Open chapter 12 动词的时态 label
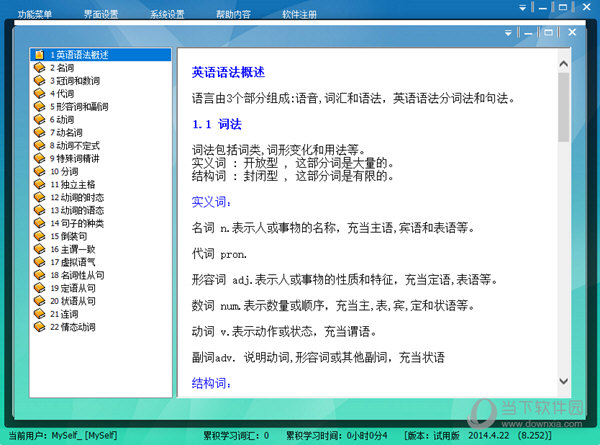This screenshot has height=445, width=600. [x=77, y=197]
